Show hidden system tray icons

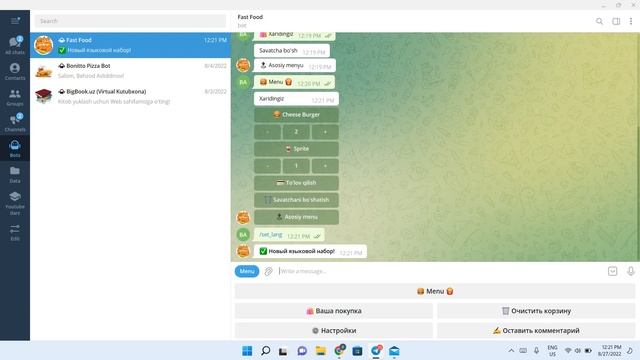point(511,351)
